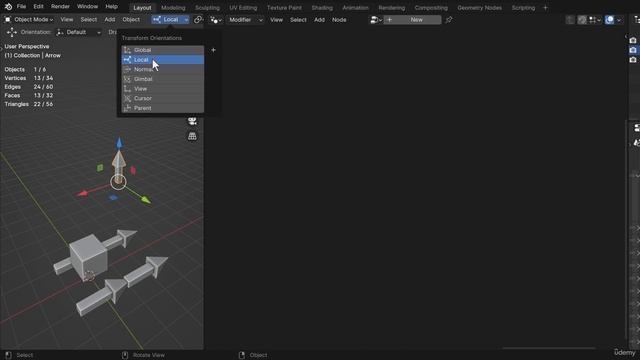This screenshot has width=640, height=360.
Task: Open the node editor View menu
Action: pos(276,20)
